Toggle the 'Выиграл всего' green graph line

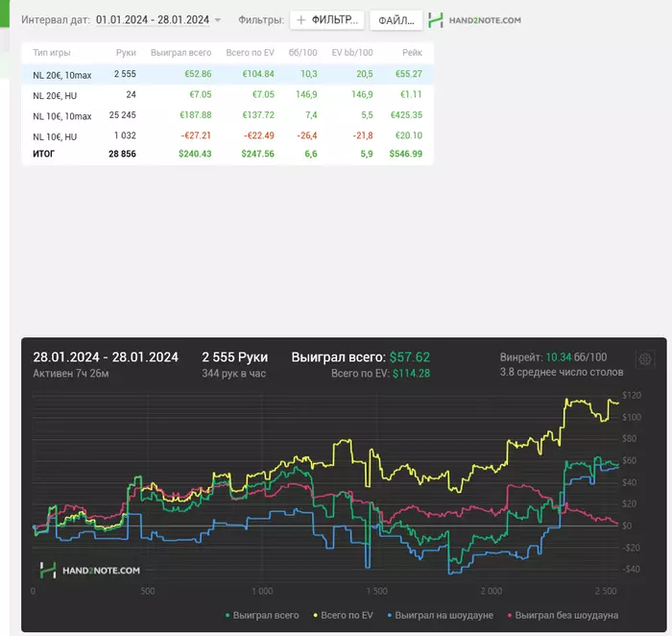click(261, 615)
